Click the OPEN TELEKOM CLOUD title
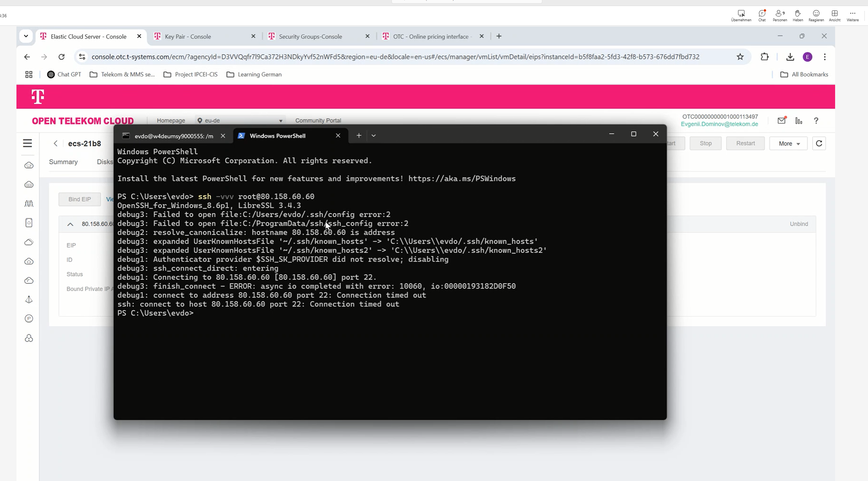This screenshot has width=868, height=481. pos(83,121)
